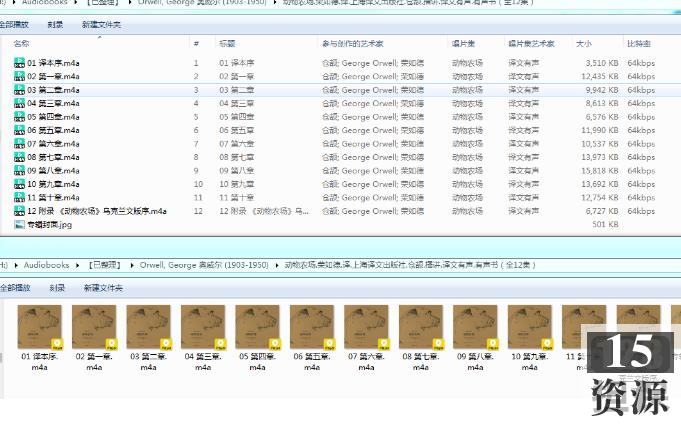Select the 05 第四章.m4a file icon
Screen dimensions: 681x424
tap(19, 116)
